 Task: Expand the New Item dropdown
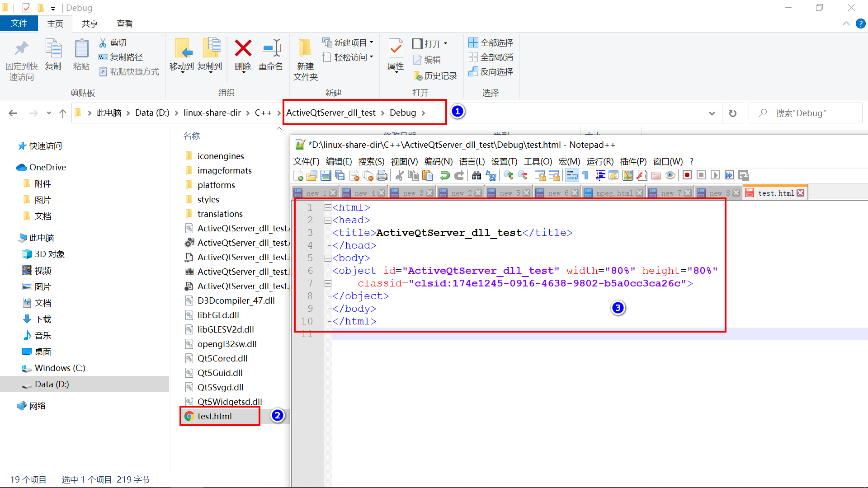point(372,42)
